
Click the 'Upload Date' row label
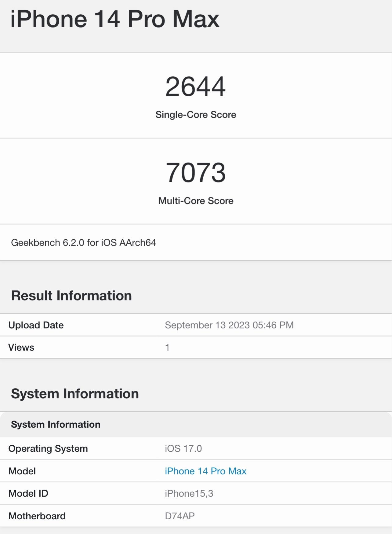click(36, 325)
